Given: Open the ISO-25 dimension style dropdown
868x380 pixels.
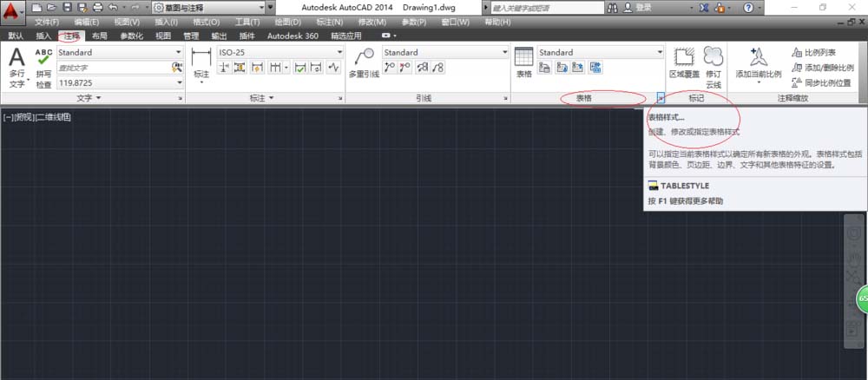Looking at the screenshot, I should pyautogui.click(x=280, y=53).
